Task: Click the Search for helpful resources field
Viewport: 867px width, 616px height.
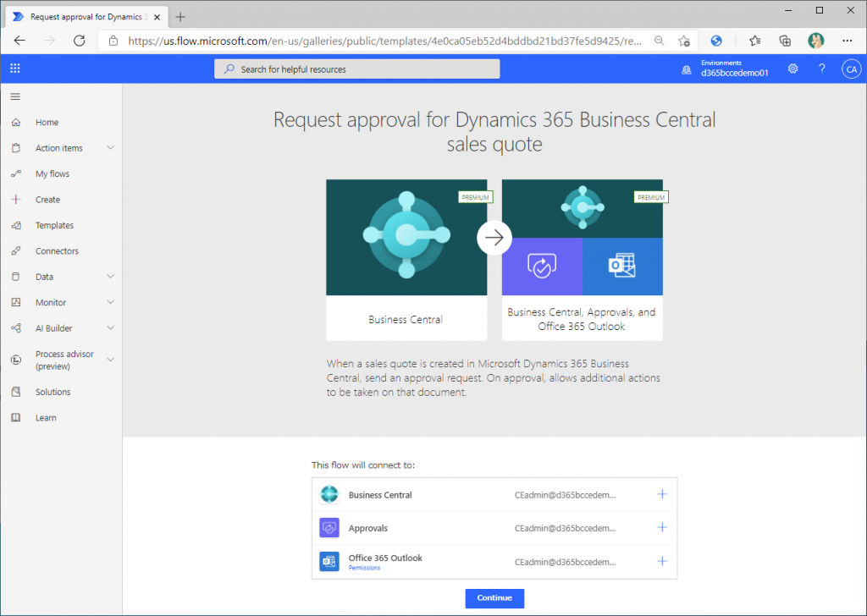Action: (x=357, y=69)
